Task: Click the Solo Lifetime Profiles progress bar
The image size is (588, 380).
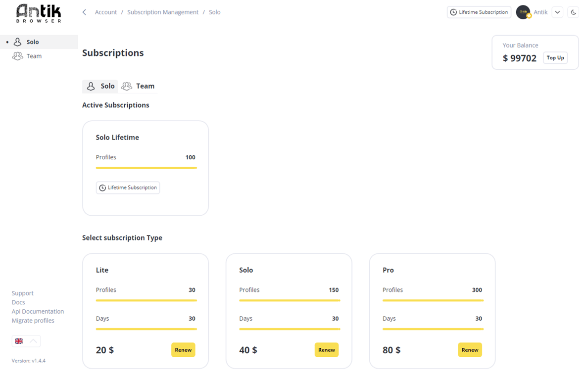Action: (146, 168)
